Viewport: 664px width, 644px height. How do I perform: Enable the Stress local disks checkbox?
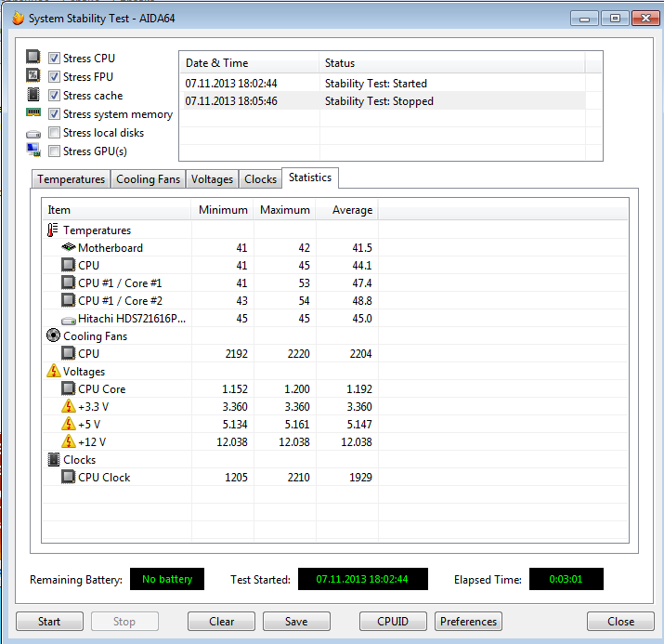tap(54, 133)
